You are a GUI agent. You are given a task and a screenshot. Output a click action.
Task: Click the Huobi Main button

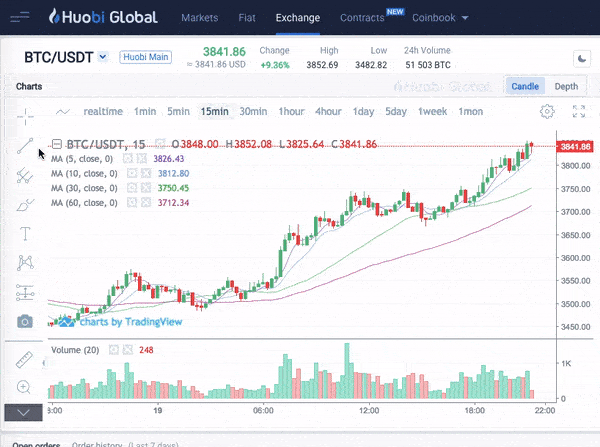(145, 57)
